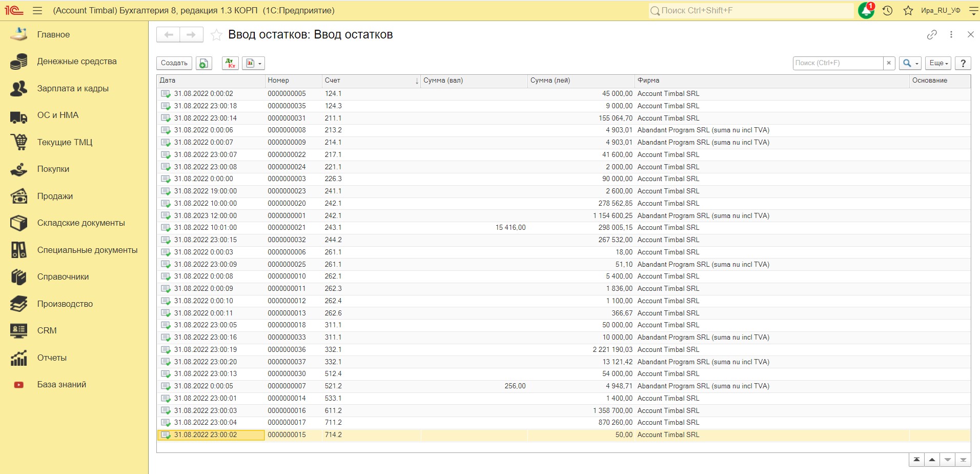
Task: Click user name Ира_RU_УФ
Action: 941,10
